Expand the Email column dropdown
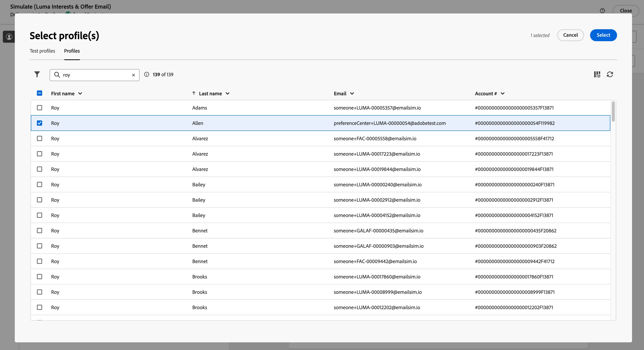Viewport: 644px width, 350px height. (352, 94)
